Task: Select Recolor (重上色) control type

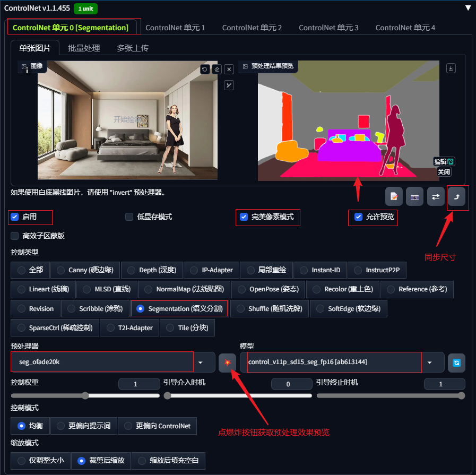Action: (343, 289)
